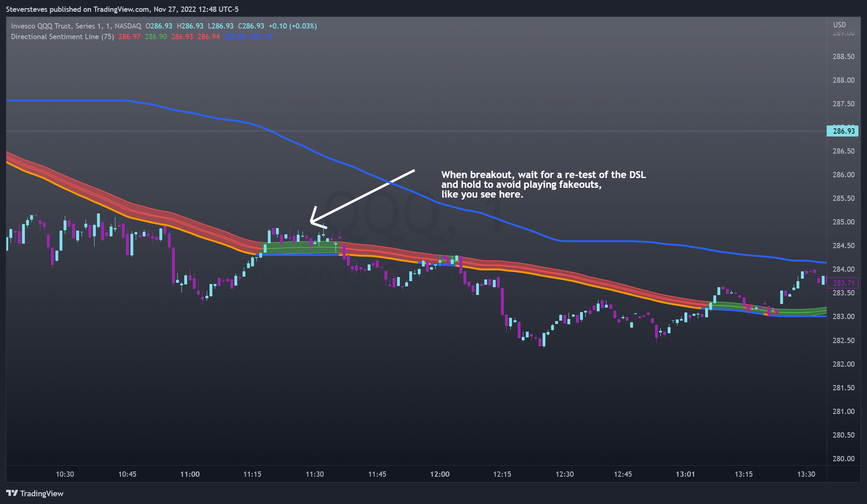Screen dimensions: 867x504
Task: Click the Directional Sentiment Line (75) legend
Action: (62, 37)
